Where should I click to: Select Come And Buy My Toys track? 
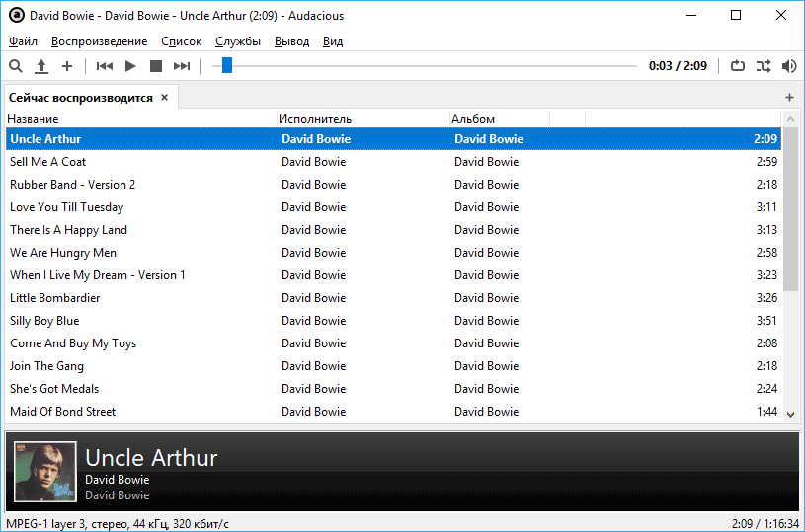click(393, 343)
